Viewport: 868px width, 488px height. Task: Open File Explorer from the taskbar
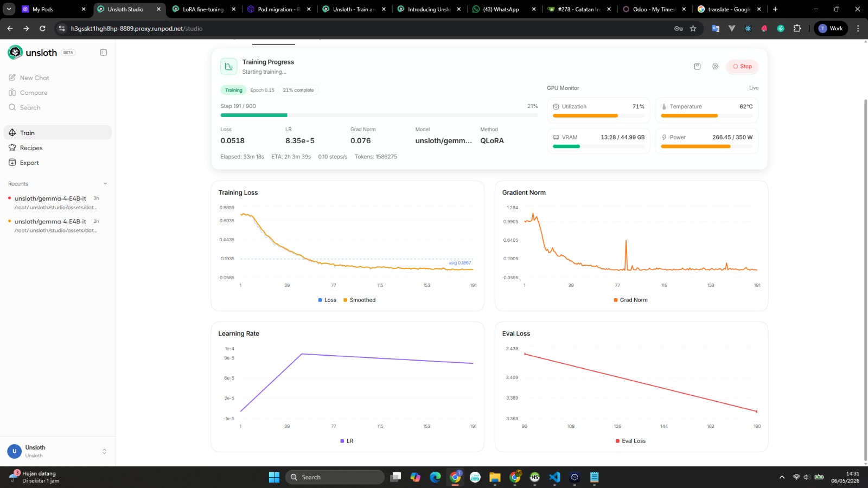point(495,477)
